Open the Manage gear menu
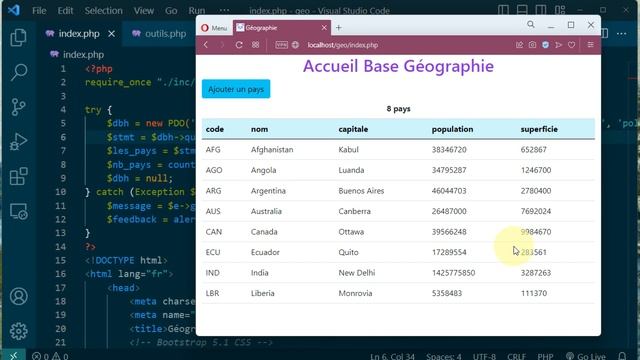Screen dimensions: 640x360 pyautogui.click(x=18, y=331)
